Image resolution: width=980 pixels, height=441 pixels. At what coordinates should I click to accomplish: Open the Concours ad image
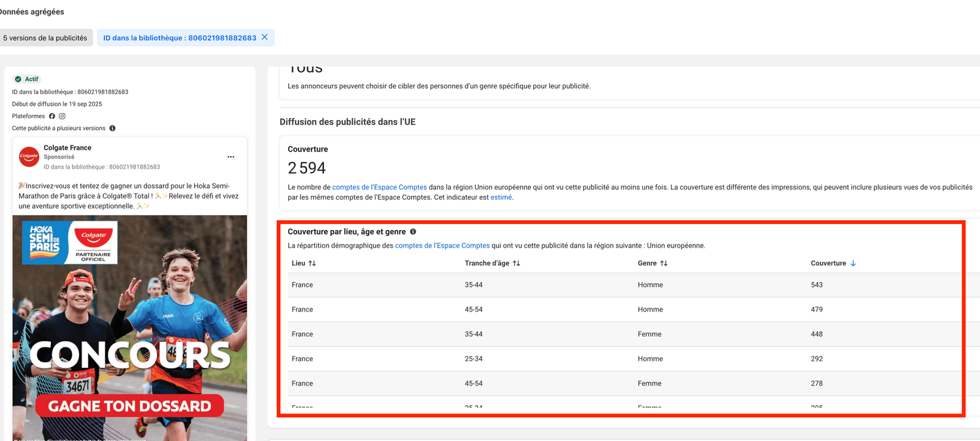pos(129,327)
